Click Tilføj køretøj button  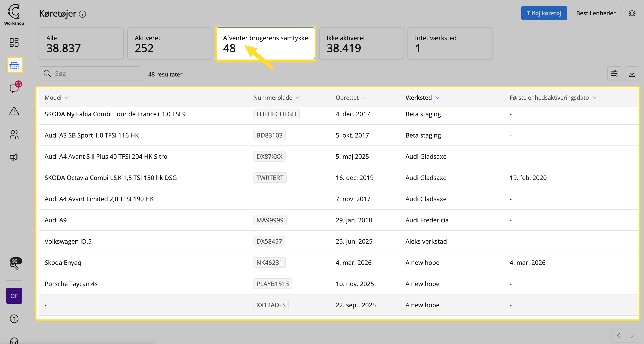coord(544,13)
